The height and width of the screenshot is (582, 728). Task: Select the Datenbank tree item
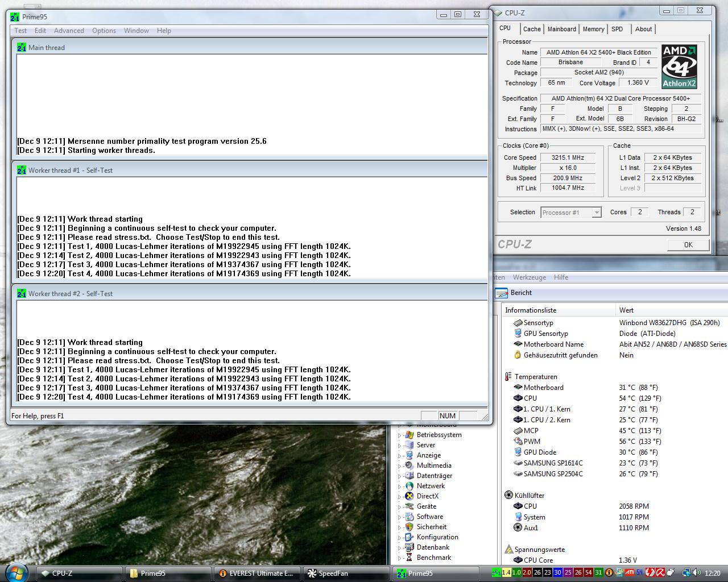click(433, 547)
